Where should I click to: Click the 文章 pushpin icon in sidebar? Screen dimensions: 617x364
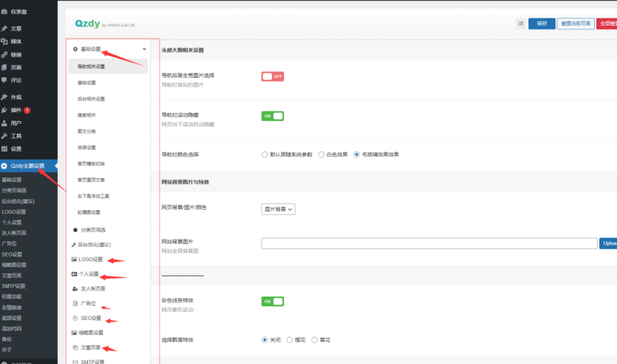[x=5, y=28]
